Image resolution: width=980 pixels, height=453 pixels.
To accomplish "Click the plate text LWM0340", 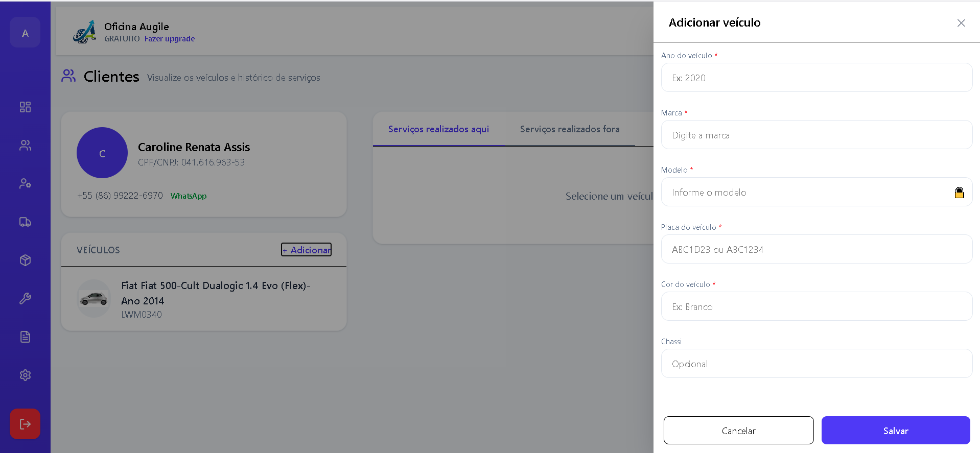I will pos(142,315).
